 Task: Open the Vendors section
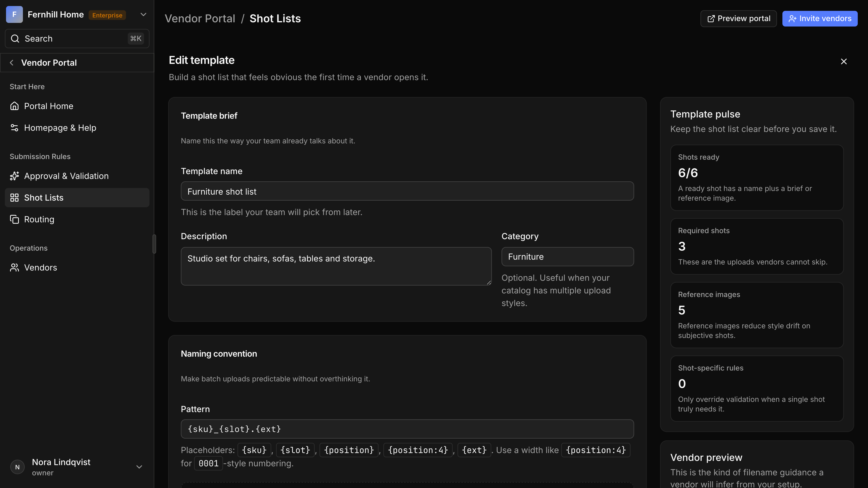point(77,267)
